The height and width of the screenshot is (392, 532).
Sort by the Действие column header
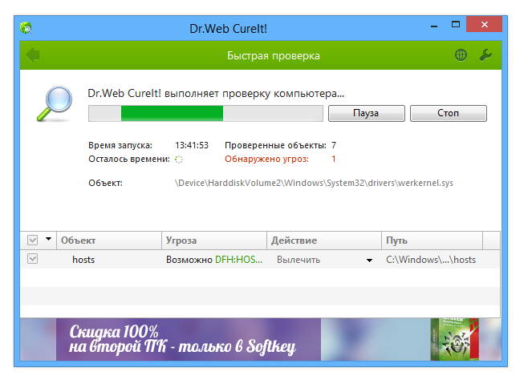(324, 240)
